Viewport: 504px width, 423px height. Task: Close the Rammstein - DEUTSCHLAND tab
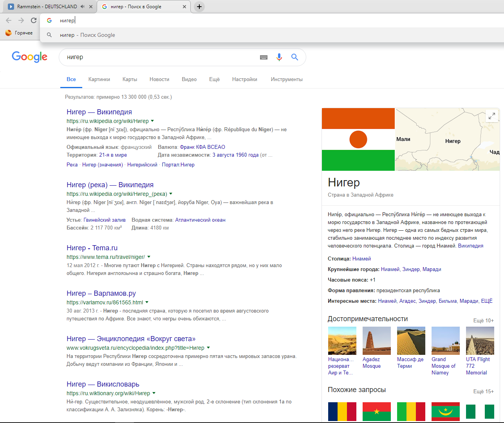91,7
